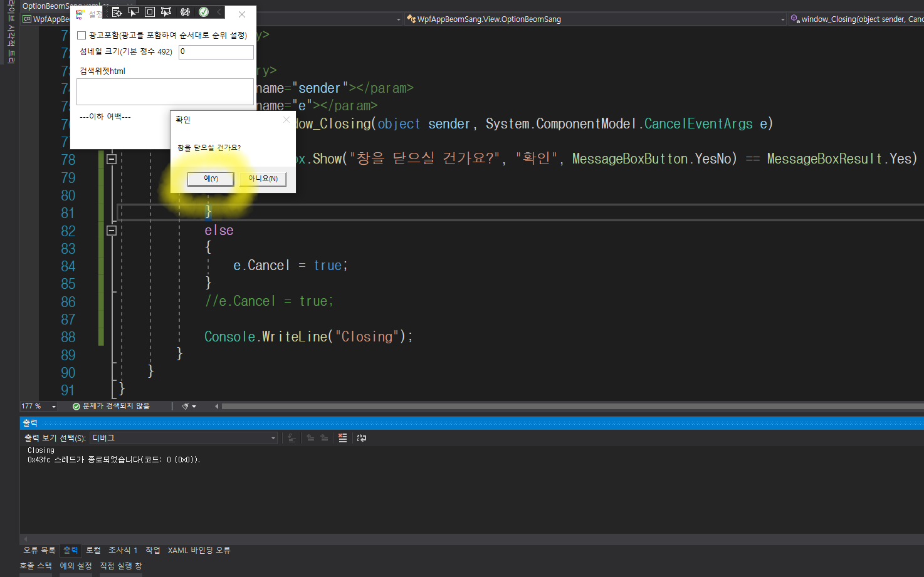Toggle the track focused element tool
This screenshot has height=577, width=924.
[x=166, y=12]
